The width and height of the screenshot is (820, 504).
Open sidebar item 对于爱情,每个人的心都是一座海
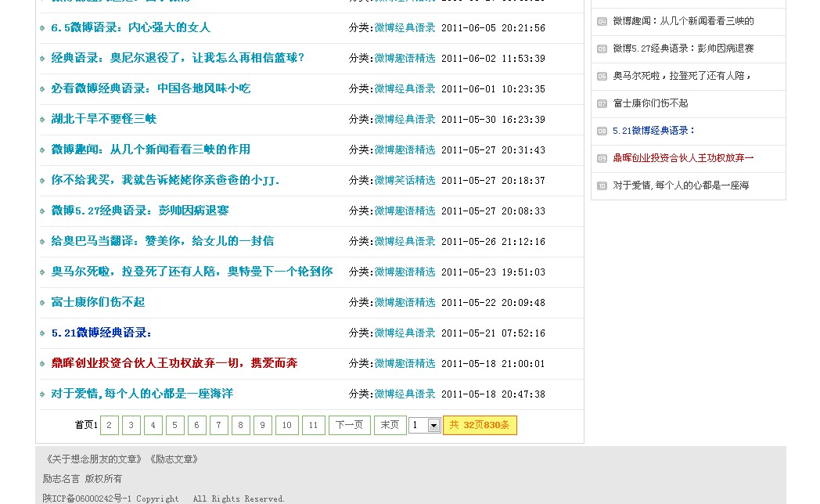tap(681, 185)
